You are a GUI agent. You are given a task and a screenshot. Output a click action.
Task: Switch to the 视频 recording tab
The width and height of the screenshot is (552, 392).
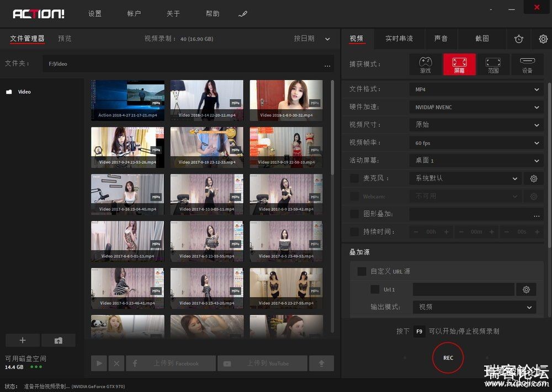pos(357,39)
